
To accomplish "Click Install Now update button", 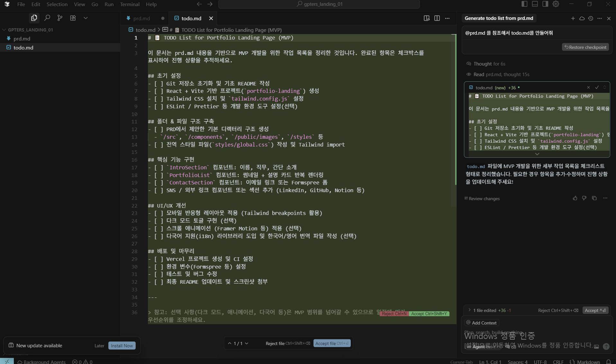I will click(122, 346).
